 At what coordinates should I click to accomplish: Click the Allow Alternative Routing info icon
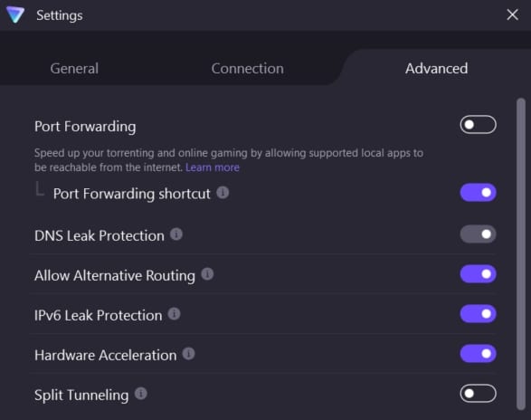pos(207,274)
